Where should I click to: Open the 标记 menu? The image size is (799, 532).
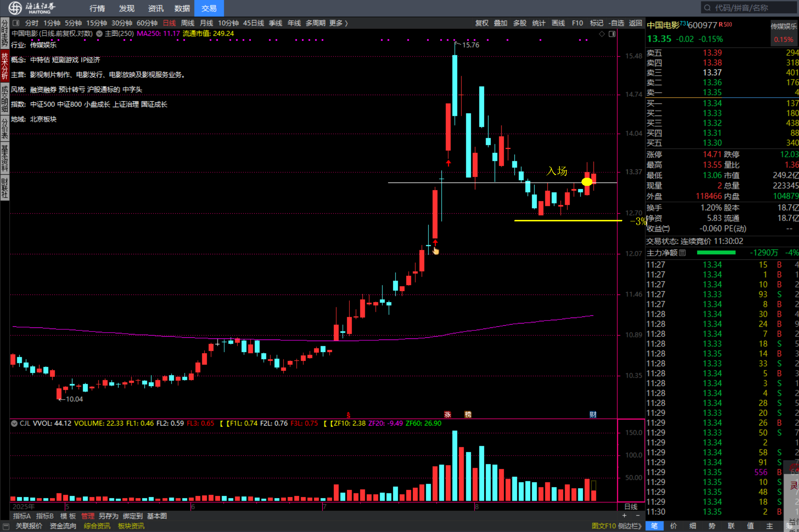(596, 23)
